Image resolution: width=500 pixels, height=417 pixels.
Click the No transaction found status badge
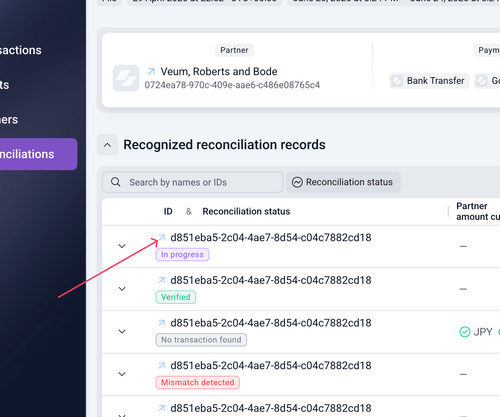coord(201,340)
